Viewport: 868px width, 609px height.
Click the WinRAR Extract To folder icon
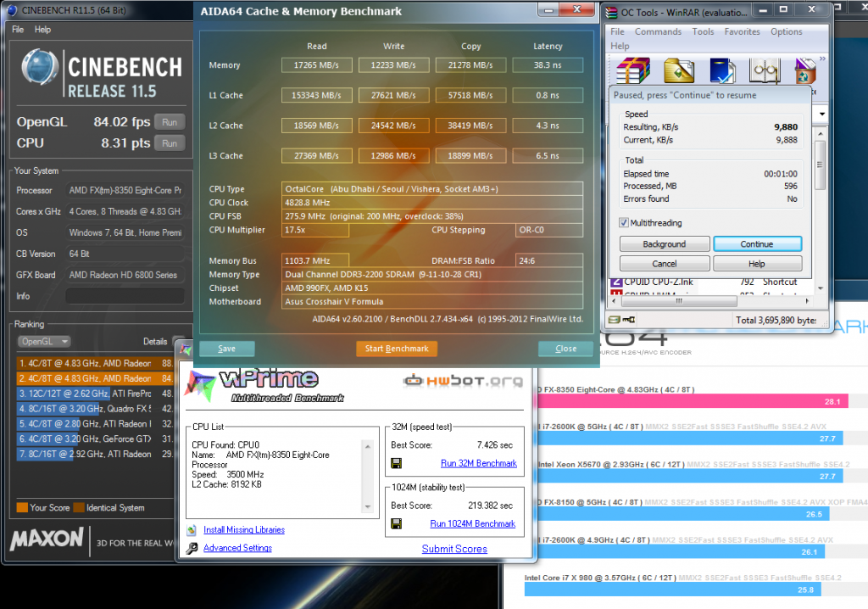point(679,71)
